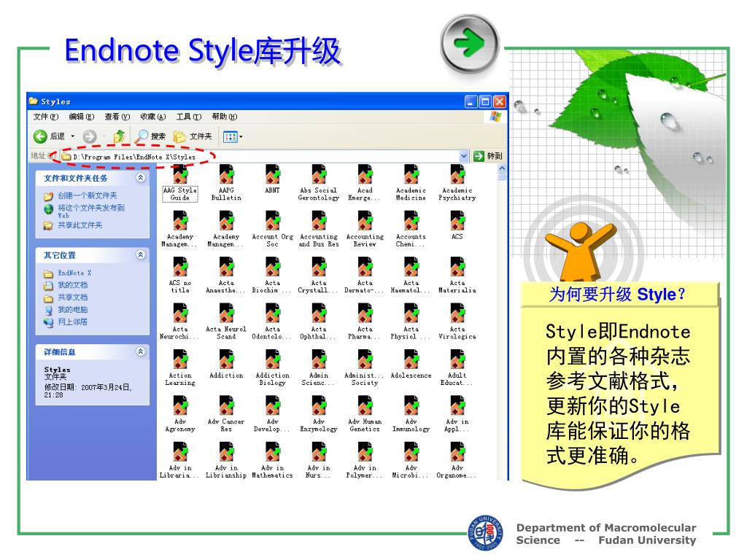The height and width of the screenshot is (560, 747).
Task: Open the Back button history dropdown arrow
Action: pos(73,136)
